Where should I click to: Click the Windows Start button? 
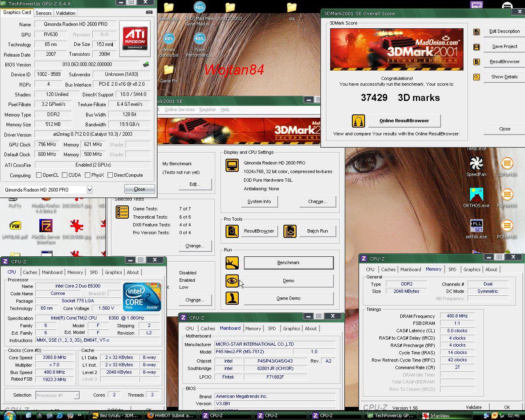click(x=9, y=415)
